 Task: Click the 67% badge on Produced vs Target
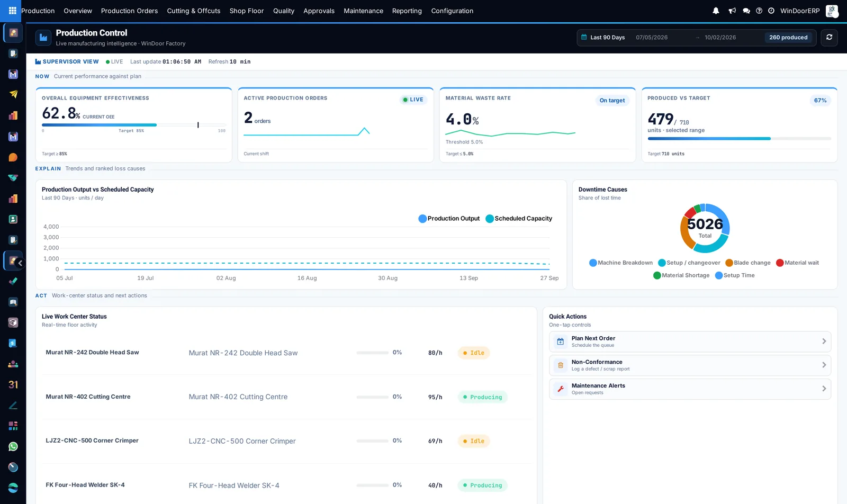coord(820,101)
